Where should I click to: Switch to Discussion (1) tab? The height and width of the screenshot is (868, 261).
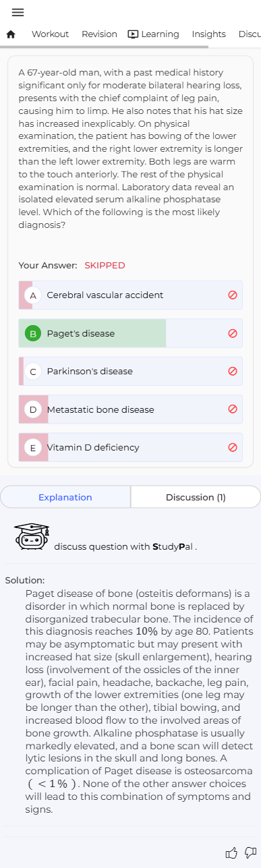pos(196,497)
